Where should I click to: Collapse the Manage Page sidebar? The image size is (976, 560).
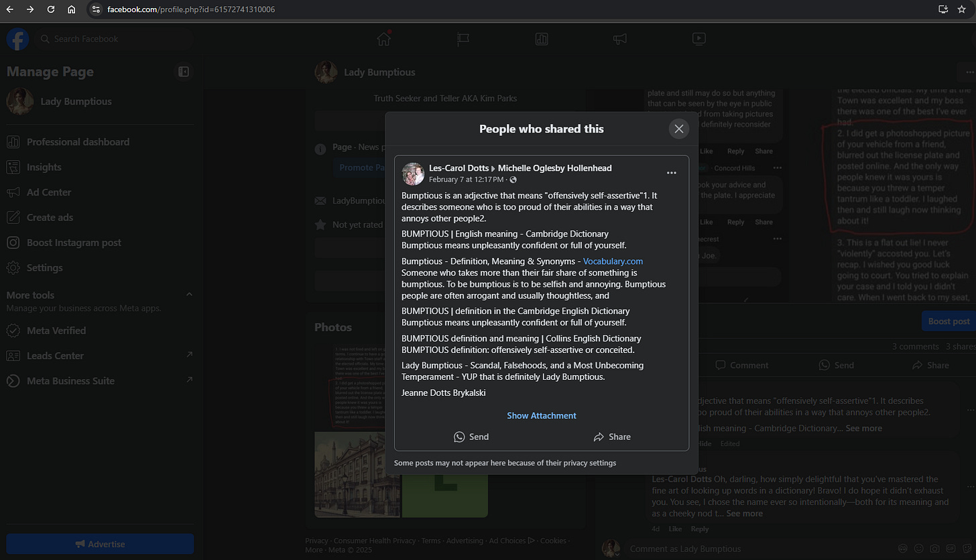pyautogui.click(x=184, y=72)
